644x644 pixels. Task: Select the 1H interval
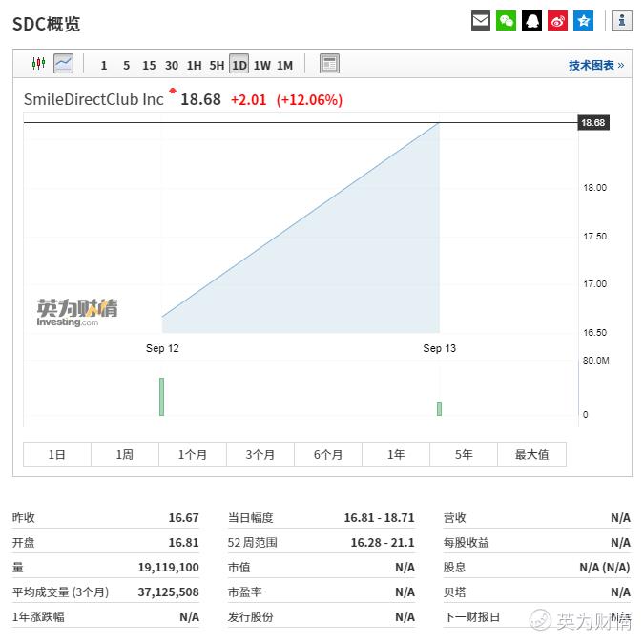coord(195,65)
